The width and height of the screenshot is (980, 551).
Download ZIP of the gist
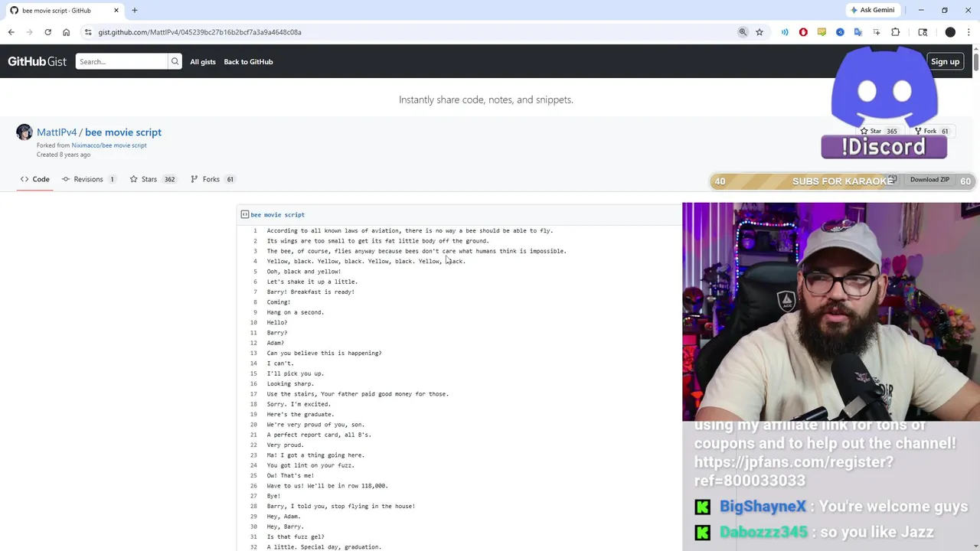point(929,180)
